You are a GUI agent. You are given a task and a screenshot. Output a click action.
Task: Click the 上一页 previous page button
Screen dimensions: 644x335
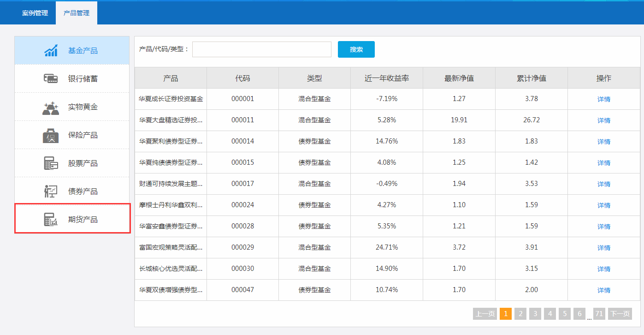pos(485,314)
